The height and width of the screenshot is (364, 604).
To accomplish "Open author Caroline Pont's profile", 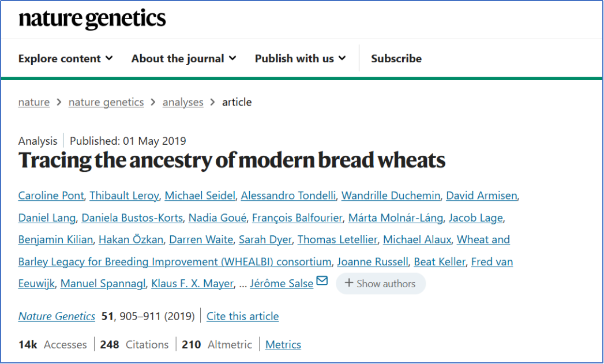I will [x=51, y=196].
